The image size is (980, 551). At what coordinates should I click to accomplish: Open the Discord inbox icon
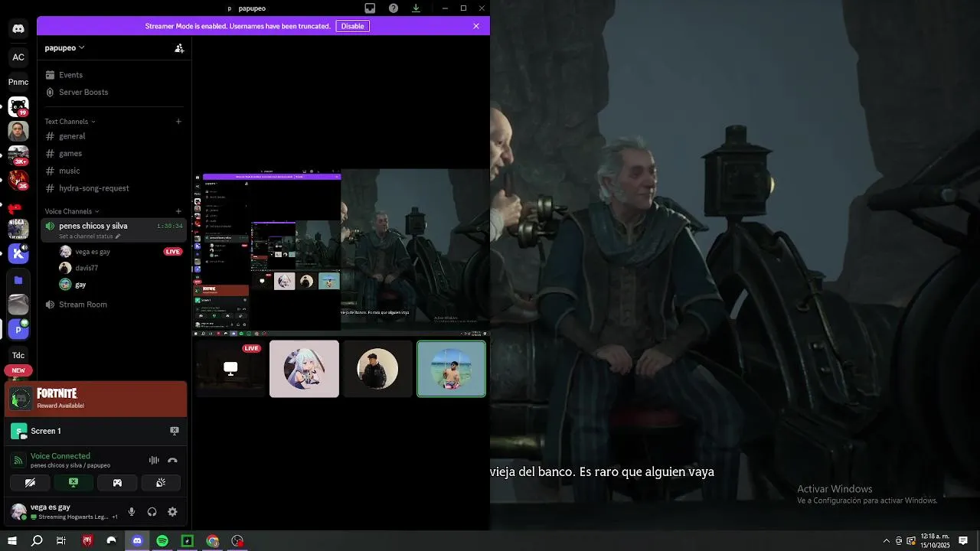coord(370,8)
